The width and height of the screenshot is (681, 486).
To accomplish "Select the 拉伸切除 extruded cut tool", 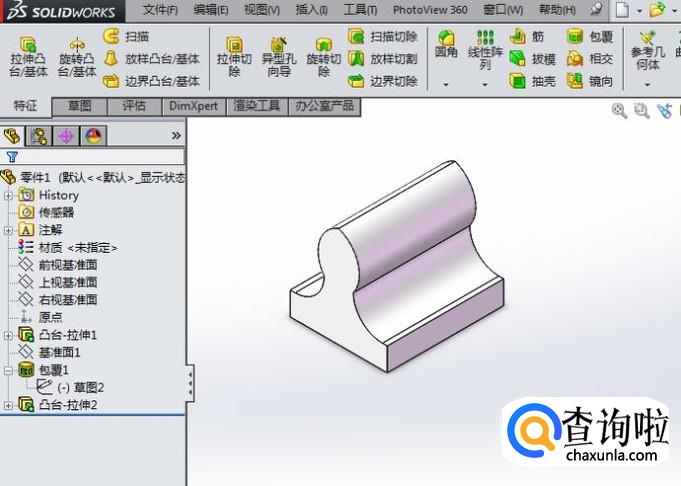I will [x=235, y=56].
